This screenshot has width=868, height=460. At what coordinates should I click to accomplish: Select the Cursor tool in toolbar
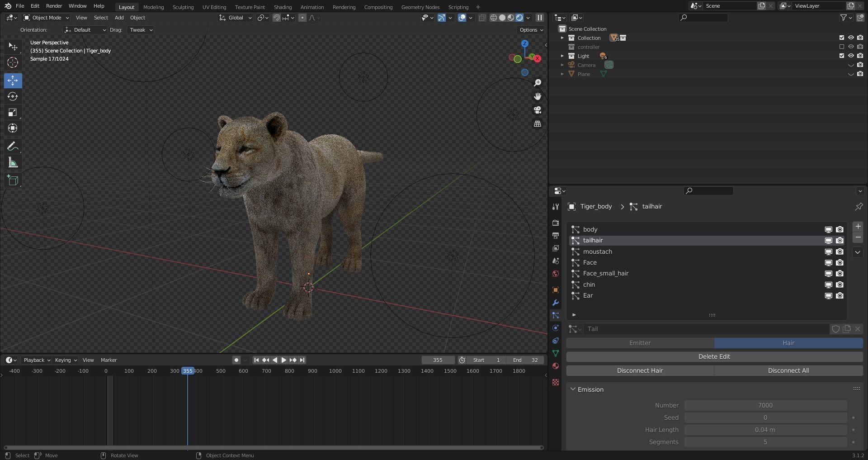13,62
